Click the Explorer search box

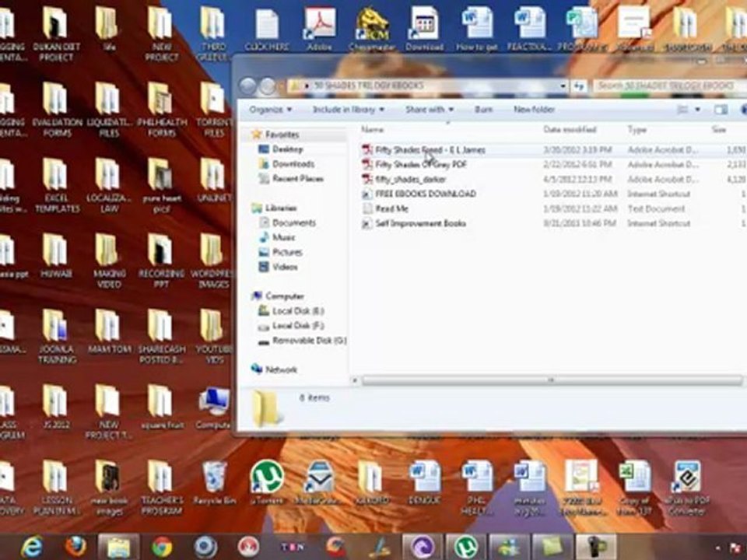click(x=669, y=86)
